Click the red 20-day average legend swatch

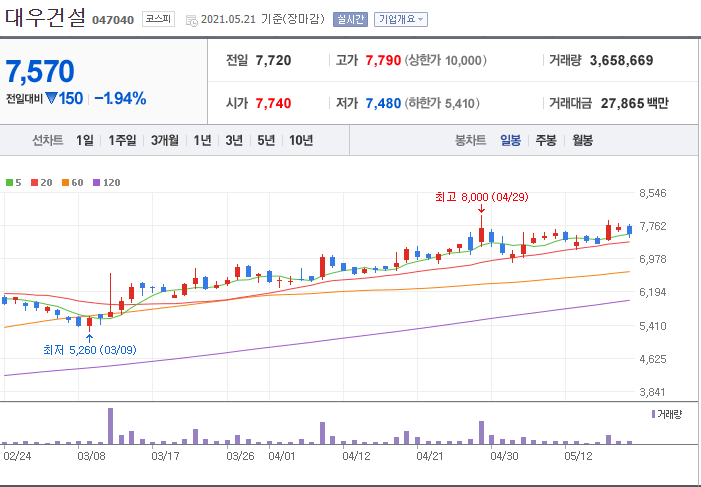click(34, 182)
